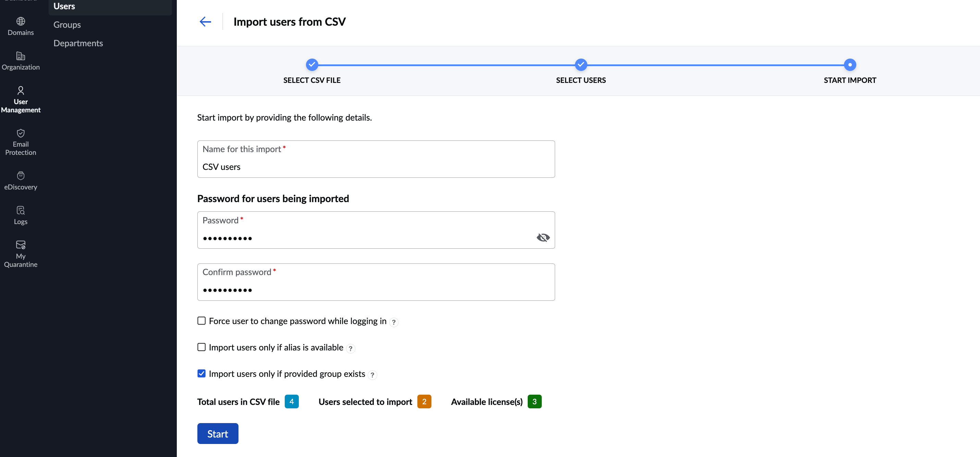
Task: Open My Quarantine section
Action: coord(21,254)
